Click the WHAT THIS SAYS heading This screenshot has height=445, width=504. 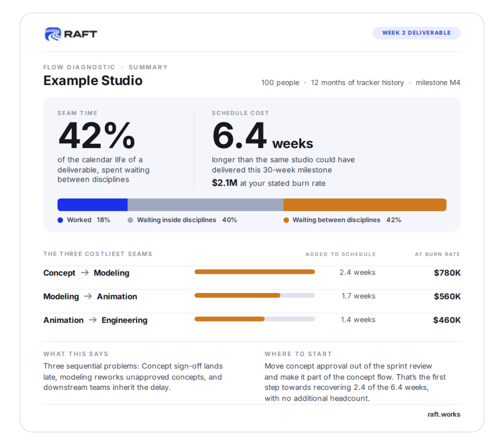coord(76,354)
